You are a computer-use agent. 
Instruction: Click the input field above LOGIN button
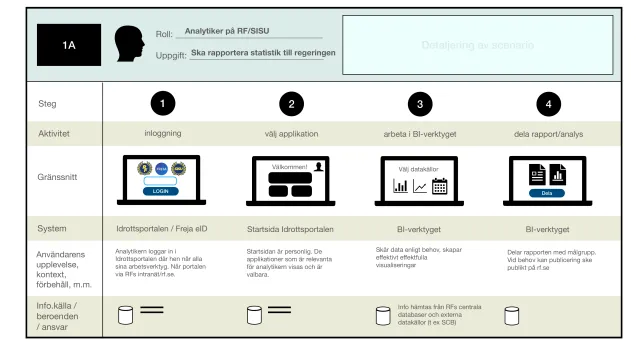160,181
